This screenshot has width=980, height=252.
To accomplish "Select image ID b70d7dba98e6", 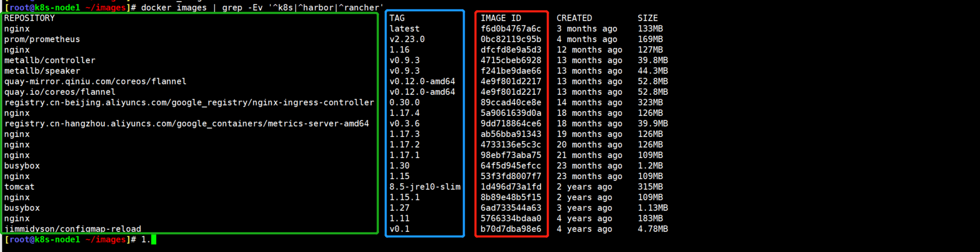I will (x=511, y=229).
